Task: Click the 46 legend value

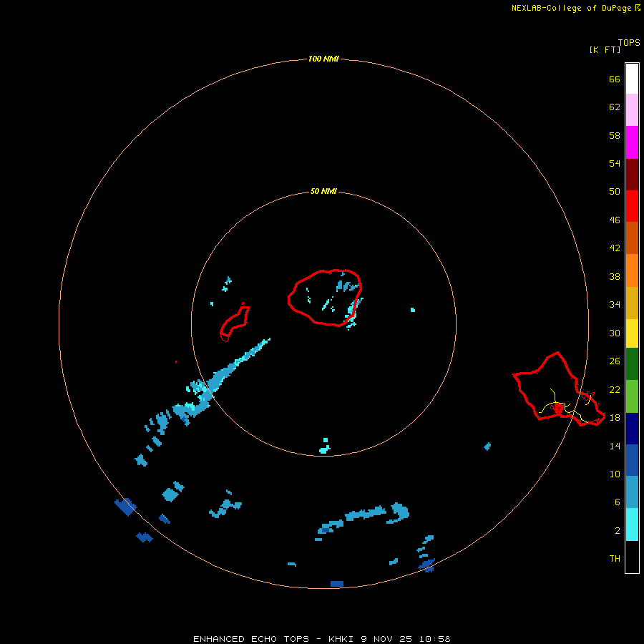Action: click(x=615, y=220)
